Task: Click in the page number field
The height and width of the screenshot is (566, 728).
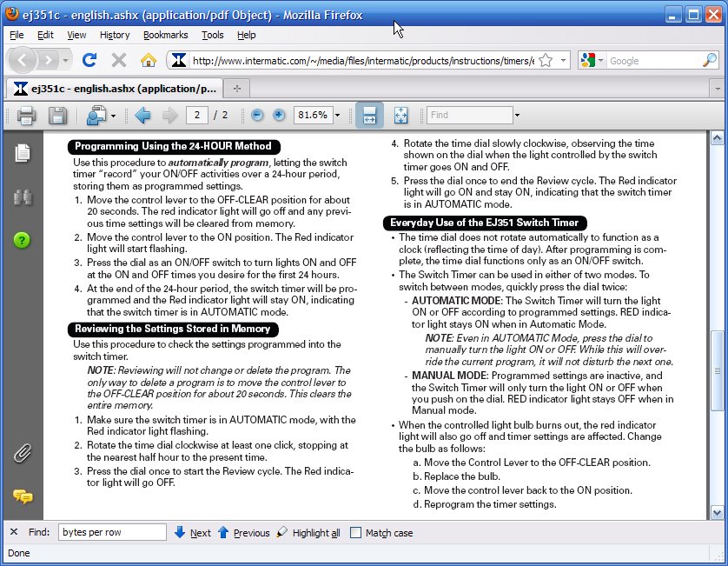Action: 197,116
